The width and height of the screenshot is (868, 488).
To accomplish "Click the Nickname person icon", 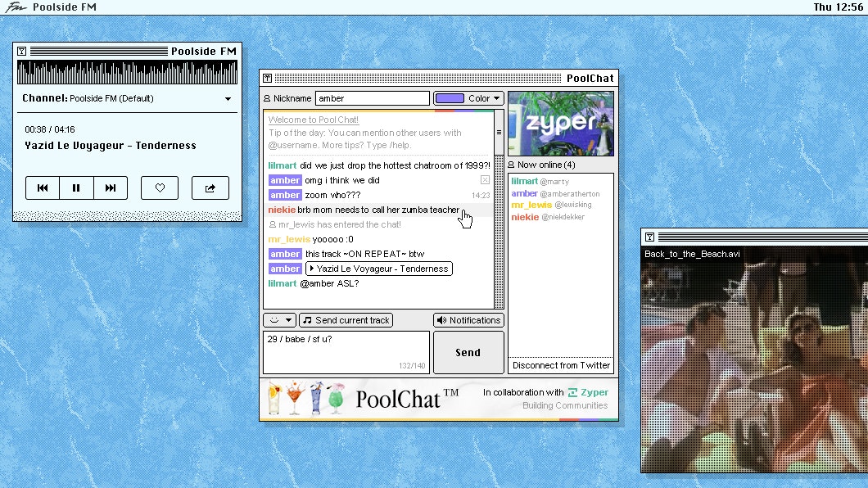I will [267, 98].
